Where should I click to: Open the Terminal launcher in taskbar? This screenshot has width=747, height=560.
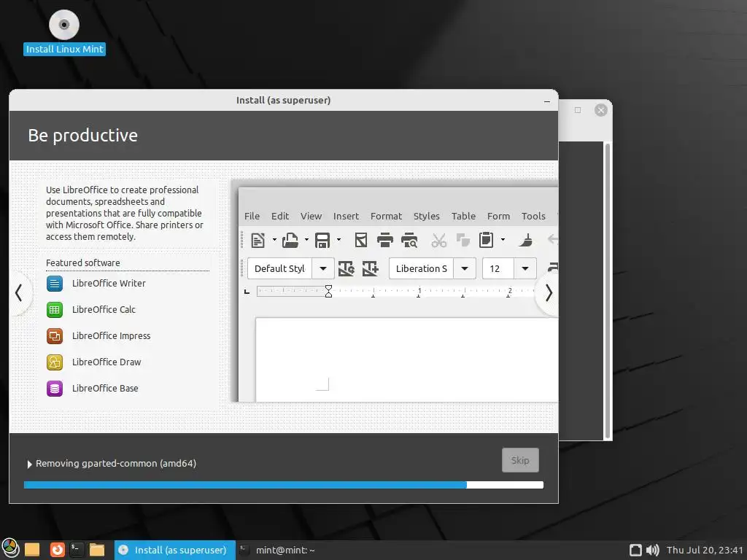coord(77,550)
